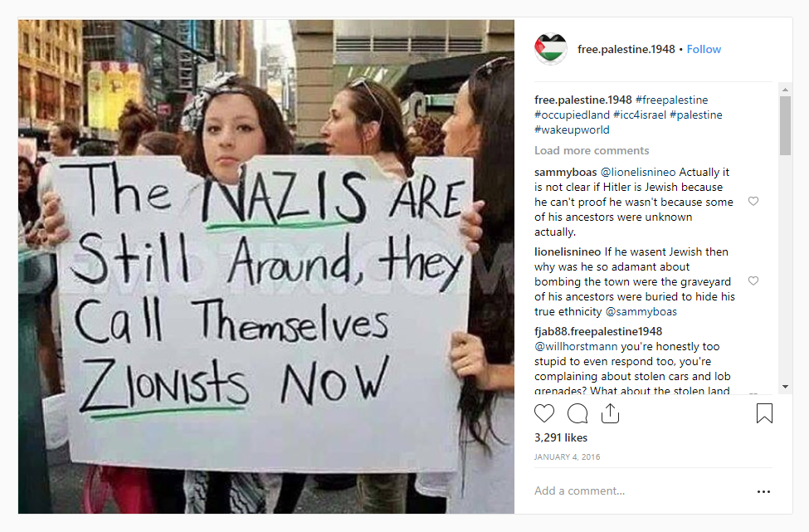Click the protest sign photo

[266, 266]
